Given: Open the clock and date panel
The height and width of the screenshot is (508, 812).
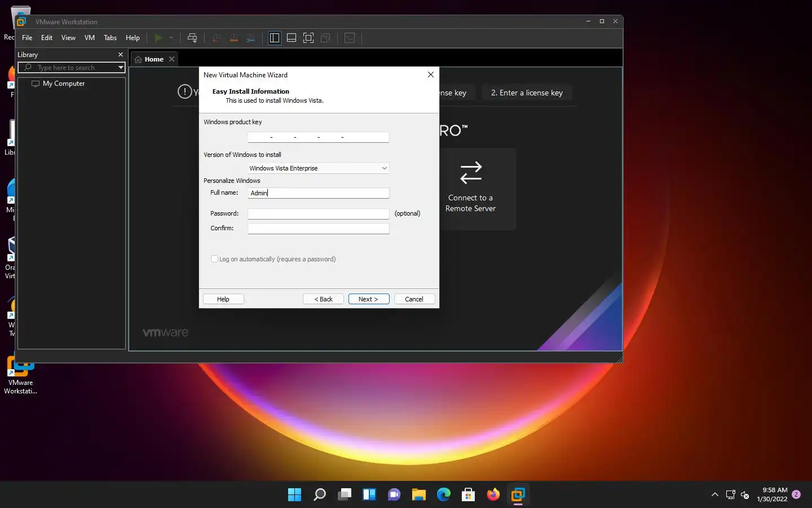Looking at the screenshot, I should click(x=773, y=494).
